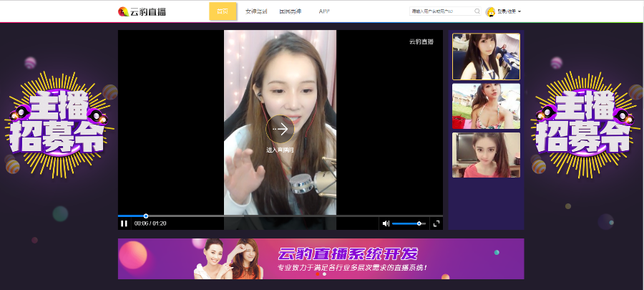Select the first streamer thumbnail in the sidebar

[x=486, y=57]
